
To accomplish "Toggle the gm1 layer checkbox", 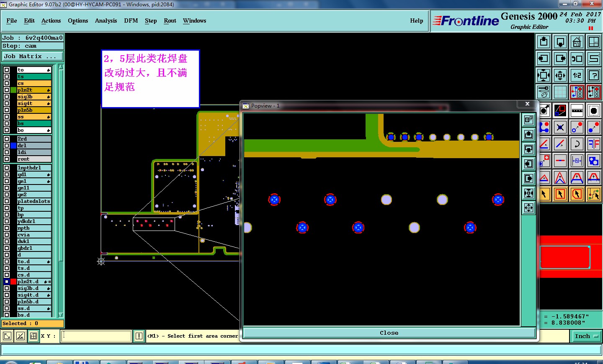I will (7, 181).
